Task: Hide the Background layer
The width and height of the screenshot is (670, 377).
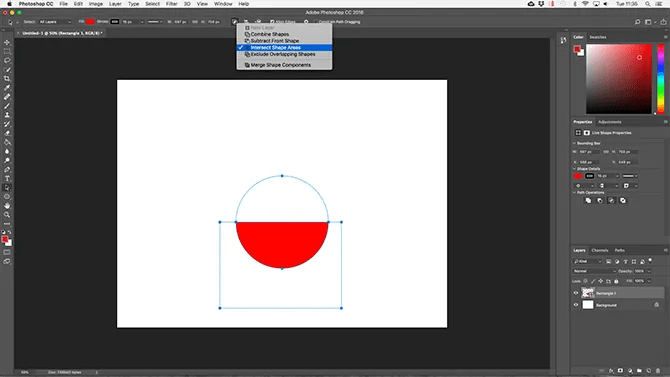Action: click(576, 305)
